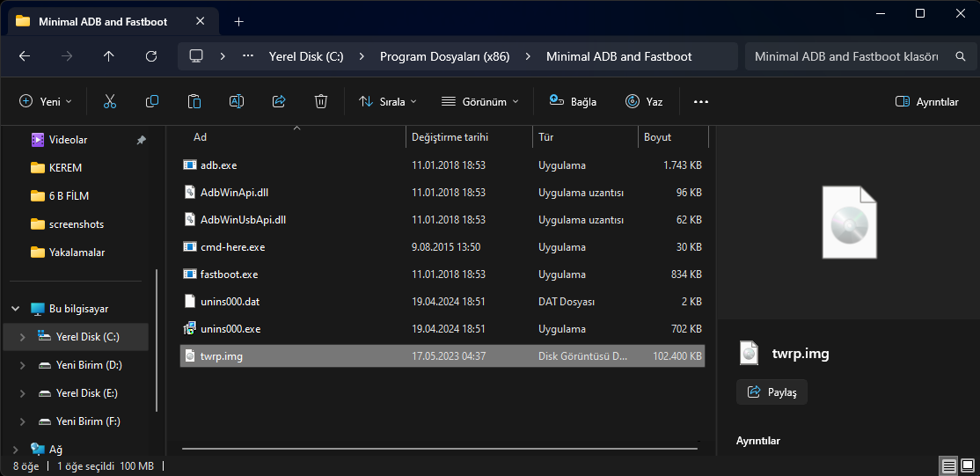
Task: Click the search box field
Action: click(x=860, y=56)
